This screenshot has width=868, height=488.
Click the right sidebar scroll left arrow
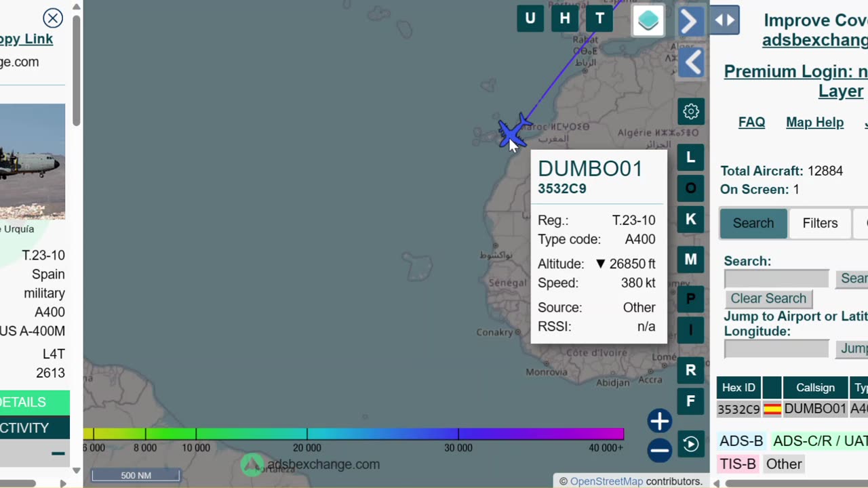[716, 483]
